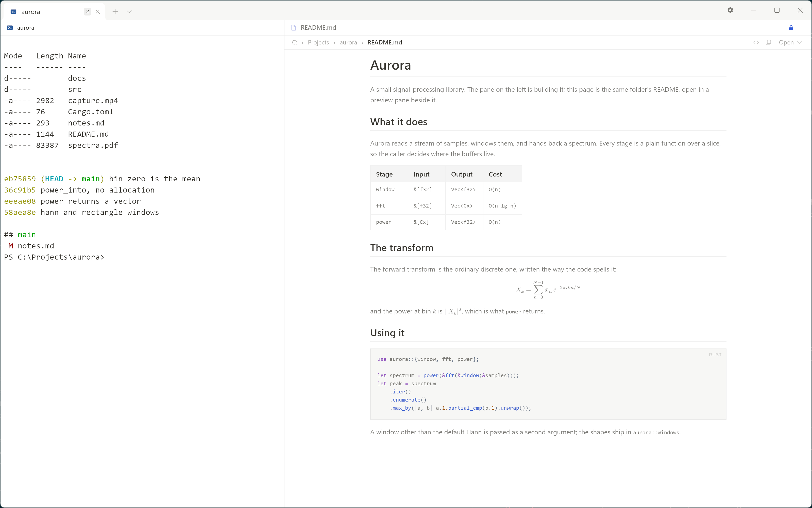Add a new tab with plus button

tap(115, 12)
